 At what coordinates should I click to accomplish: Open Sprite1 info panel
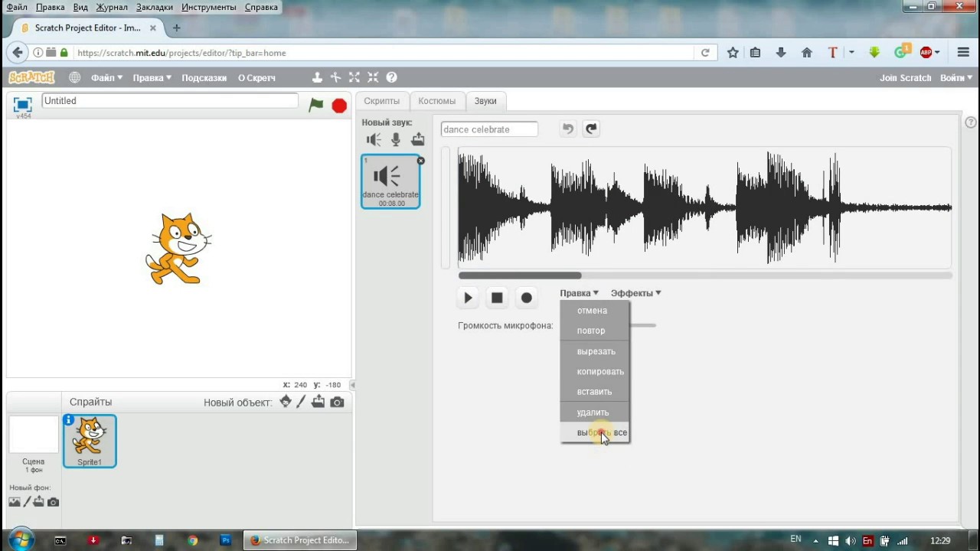pos(69,420)
